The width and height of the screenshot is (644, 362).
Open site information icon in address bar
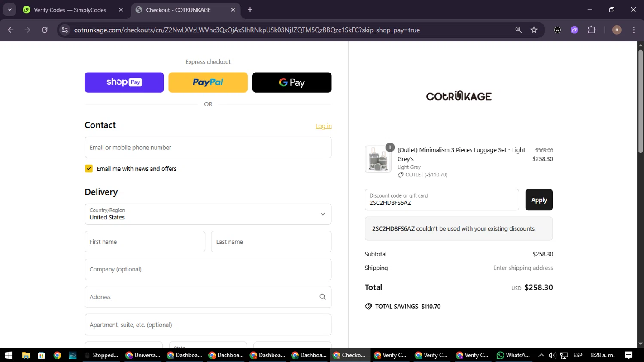(65, 30)
